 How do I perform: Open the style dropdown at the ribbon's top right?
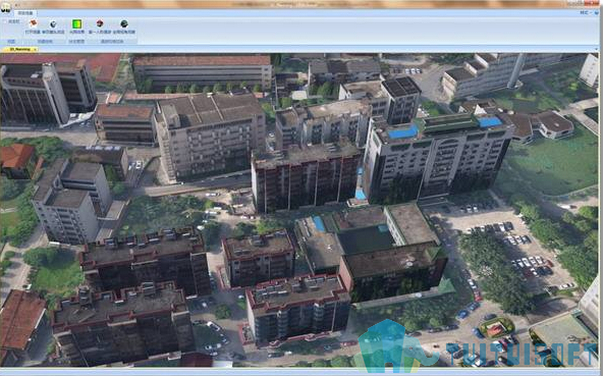point(585,13)
